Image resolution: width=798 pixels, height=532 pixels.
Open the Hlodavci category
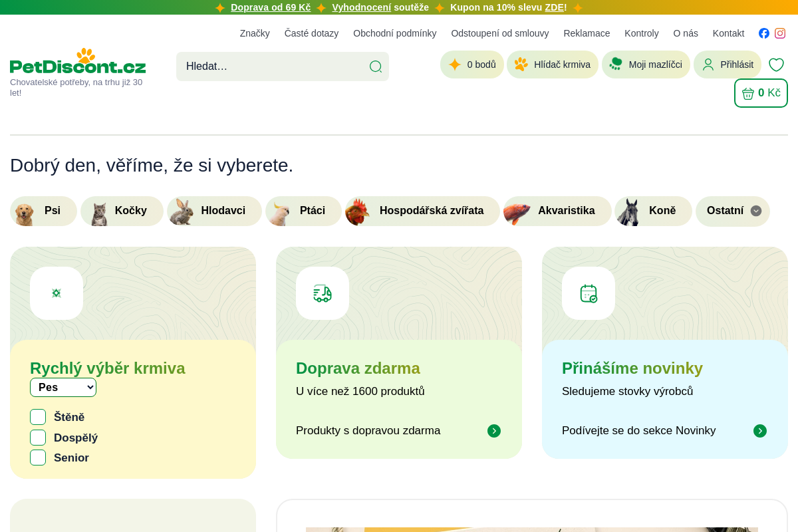(x=214, y=211)
